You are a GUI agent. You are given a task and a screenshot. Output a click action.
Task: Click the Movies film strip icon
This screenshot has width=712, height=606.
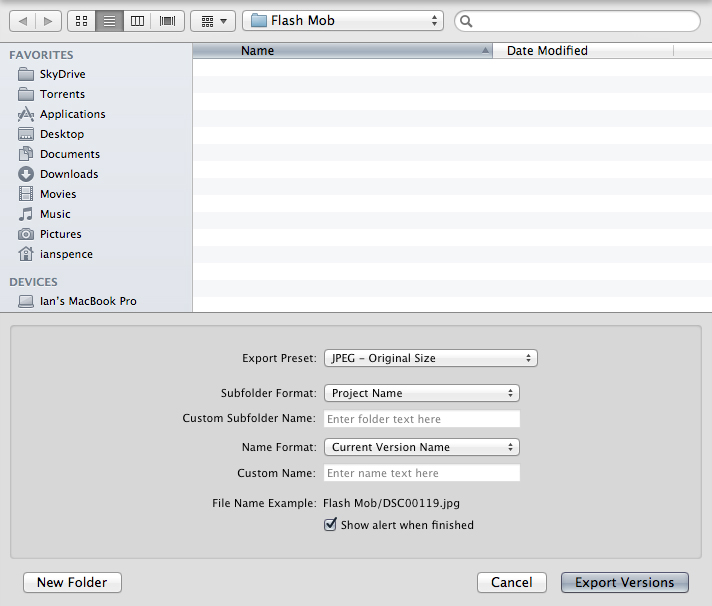pos(26,194)
